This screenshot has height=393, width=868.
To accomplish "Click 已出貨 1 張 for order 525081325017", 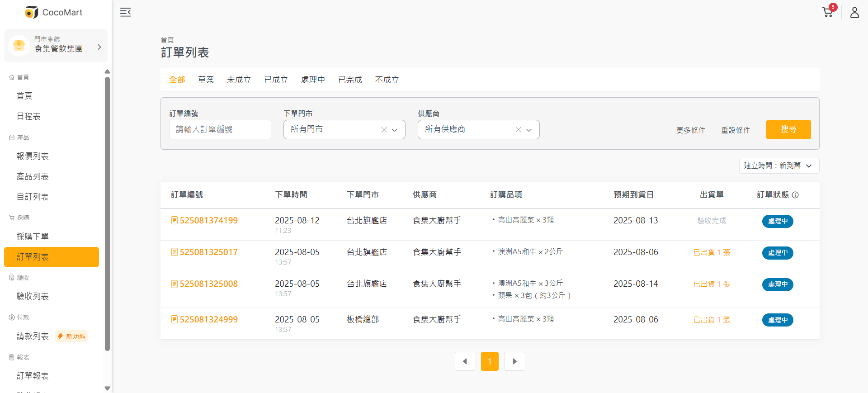I will [x=712, y=252].
